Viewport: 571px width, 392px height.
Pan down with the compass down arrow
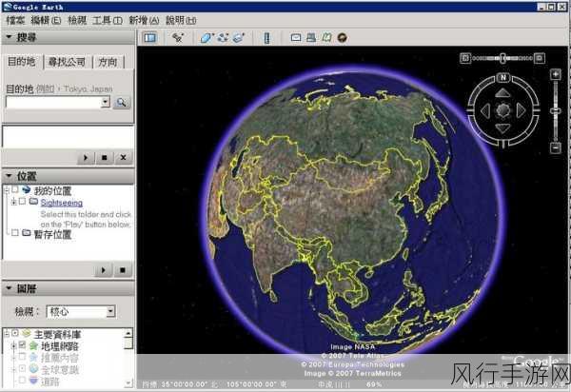click(x=502, y=128)
